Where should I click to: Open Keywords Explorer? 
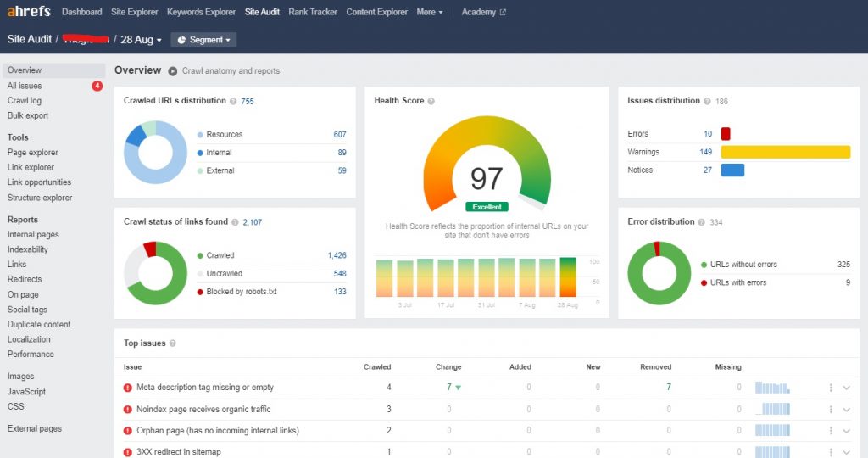(202, 12)
